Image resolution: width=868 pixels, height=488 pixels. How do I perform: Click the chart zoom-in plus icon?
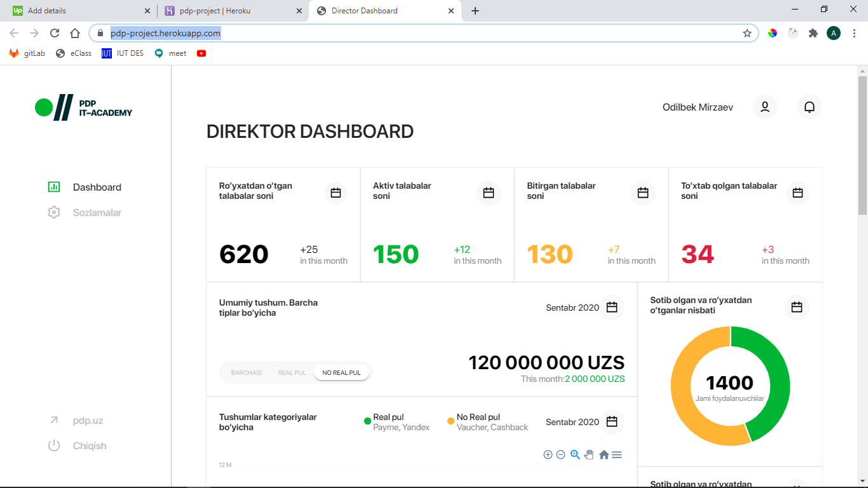548,454
